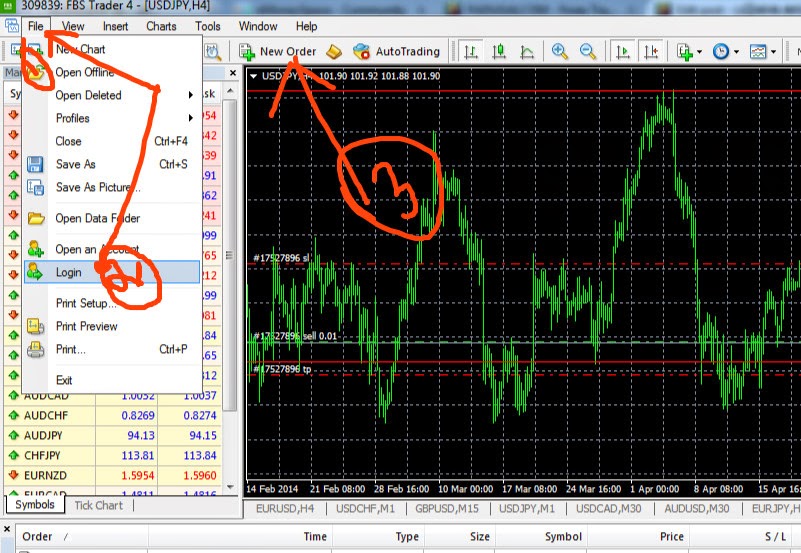Select the CHFJPY symbol row

pos(113,455)
